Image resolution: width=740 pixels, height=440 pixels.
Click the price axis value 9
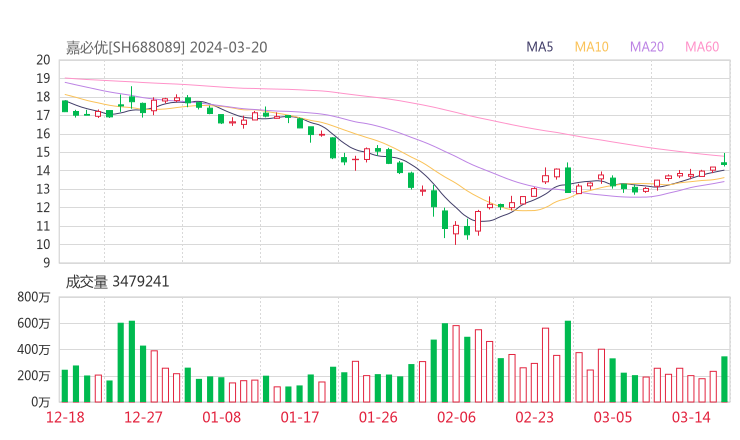click(46, 262)
